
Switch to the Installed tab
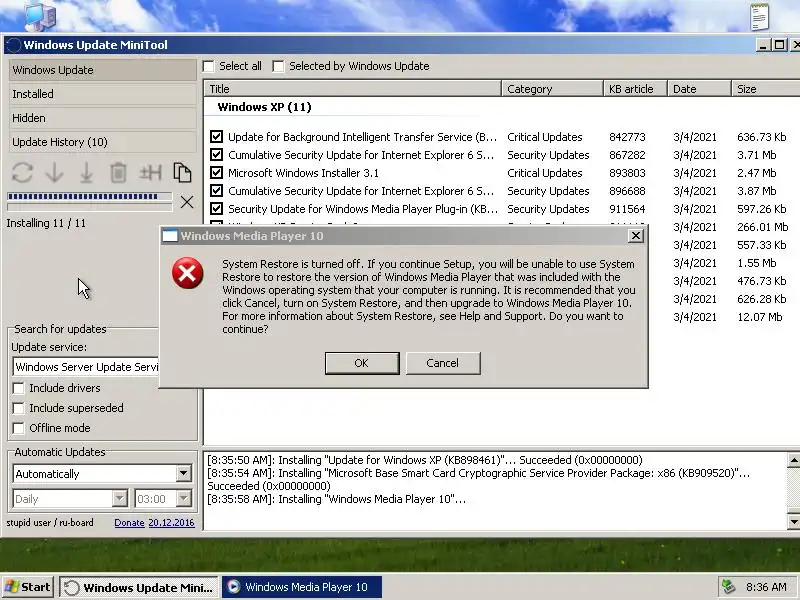102,94
